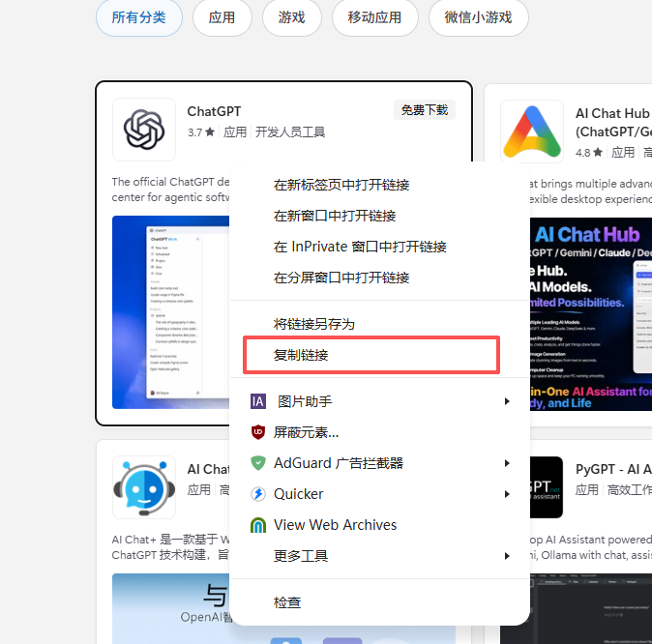
Task: Click the Quicker lightning icon
Action: (x=258, y=494)
